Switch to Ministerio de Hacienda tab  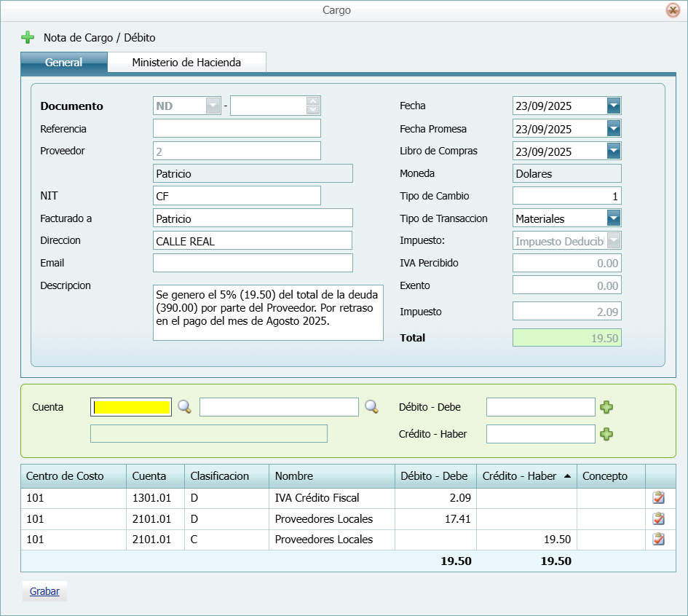186,63
